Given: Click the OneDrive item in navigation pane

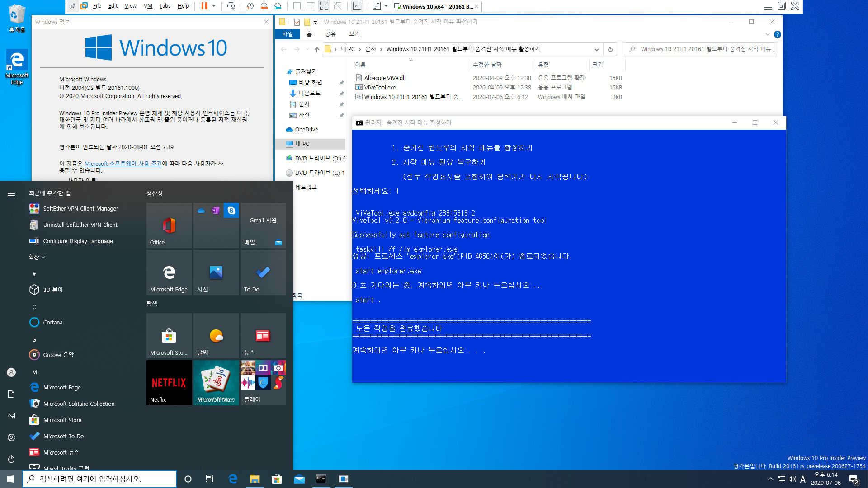Looking at the screenshot, I should pyautogui.click(x=307, y=129).
